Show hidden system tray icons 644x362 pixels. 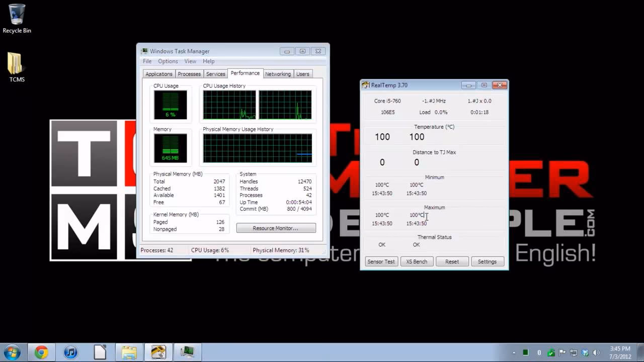[x=514, y=352]
